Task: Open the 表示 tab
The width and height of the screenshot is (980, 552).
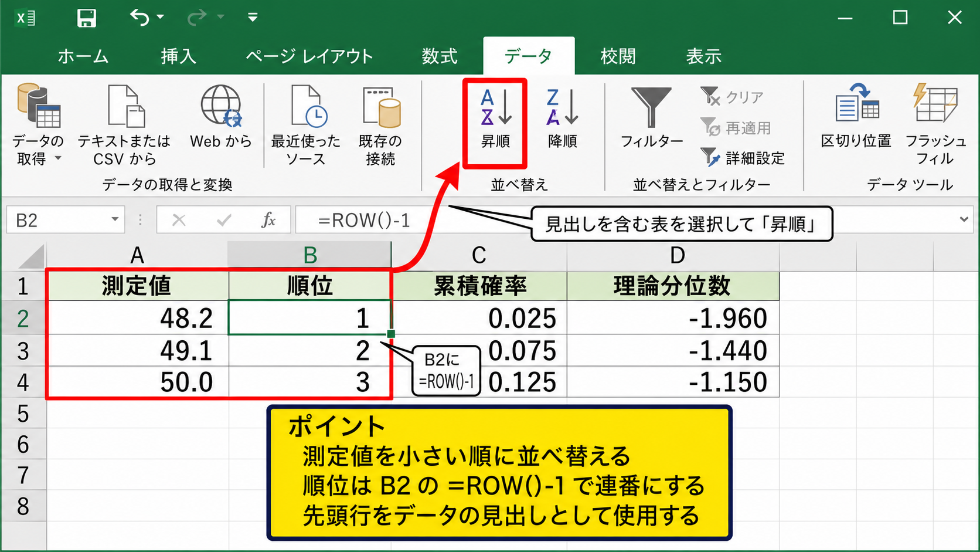Action: (x=704, y=56)
